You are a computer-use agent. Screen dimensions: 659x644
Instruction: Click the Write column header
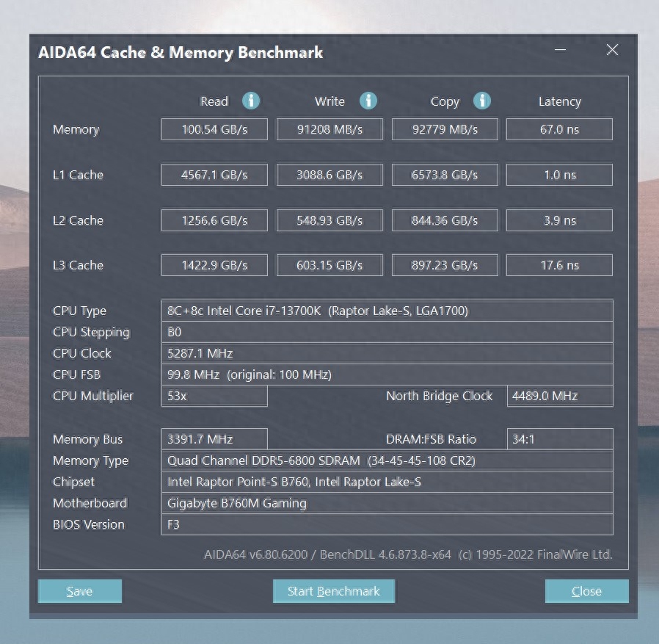coord(329,101)
